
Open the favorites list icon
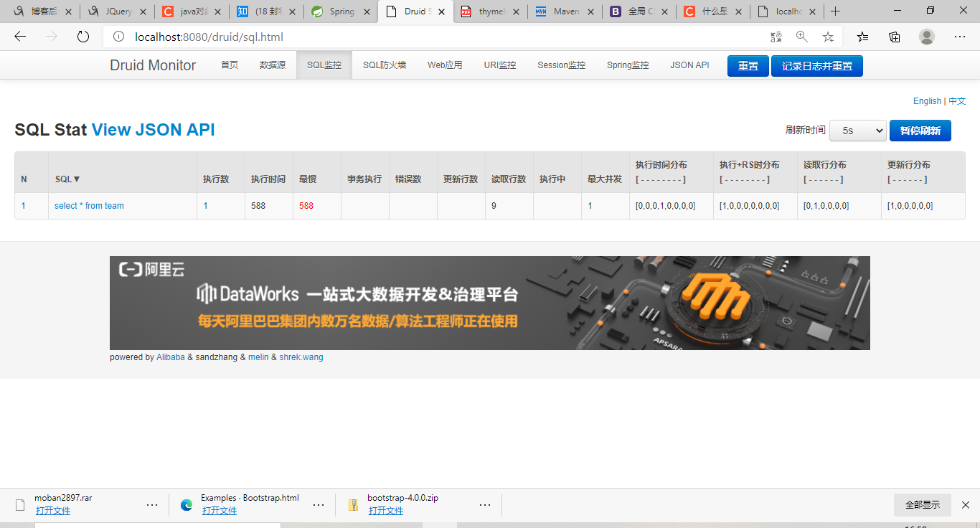pyautogui.click(x=863, y=37)
